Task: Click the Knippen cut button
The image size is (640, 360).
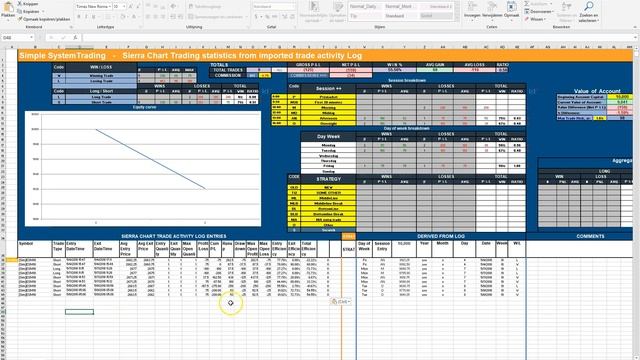Action: [x=28, y=4]
